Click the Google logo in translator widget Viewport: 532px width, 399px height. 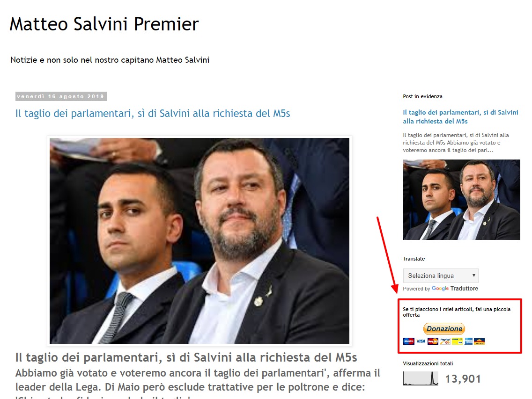pos(440,289)
